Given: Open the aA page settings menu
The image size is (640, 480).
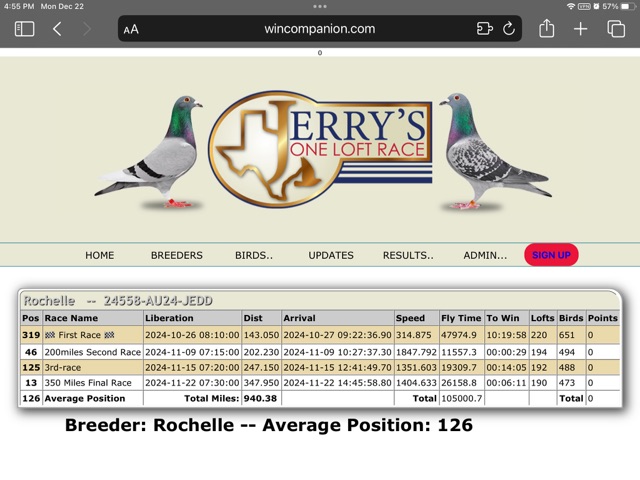Looking at the screenshot, I should pyautogui.click(x=131, y=29).
